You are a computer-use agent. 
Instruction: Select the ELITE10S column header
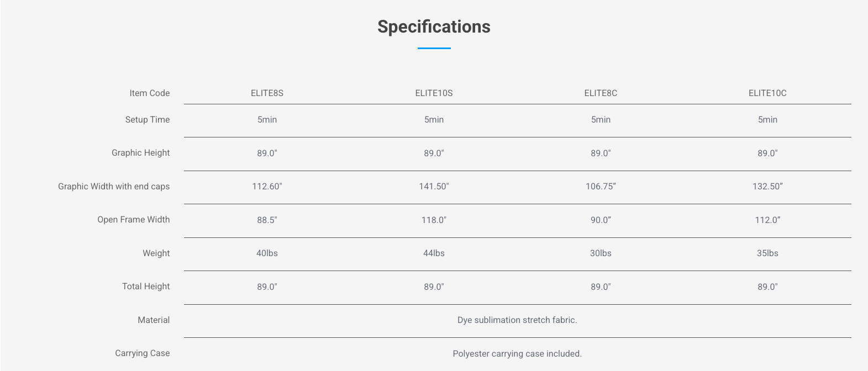[434, 93]
